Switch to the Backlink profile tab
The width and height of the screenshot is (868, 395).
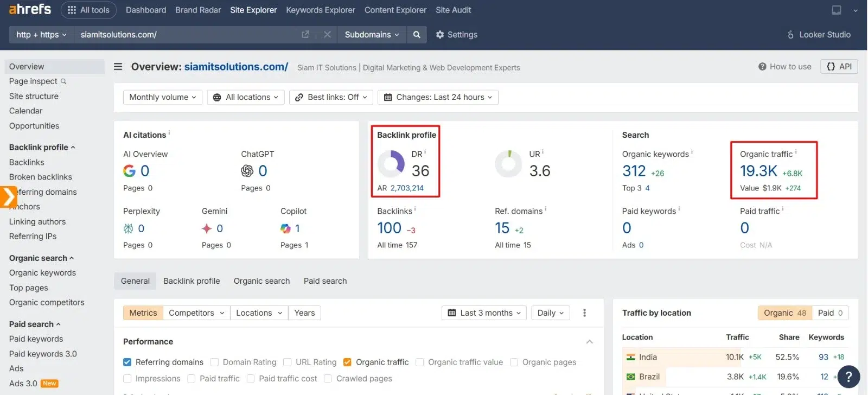[x=192, y=281]
